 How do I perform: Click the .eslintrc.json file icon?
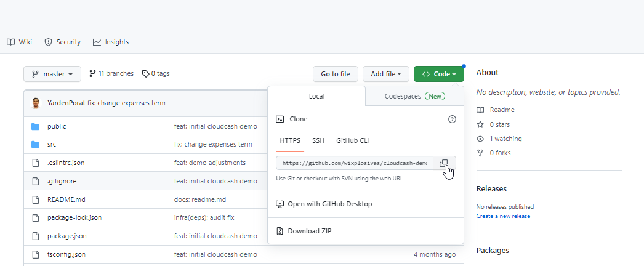[x=35, y=163]
